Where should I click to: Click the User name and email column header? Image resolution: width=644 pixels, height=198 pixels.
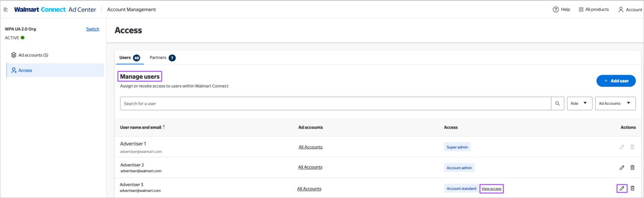tap(141, 127)
